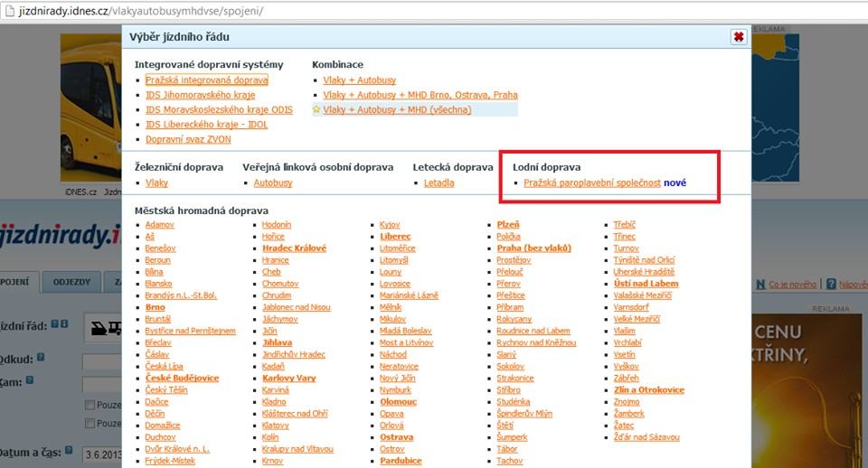
Task: Select IDS Jihomoravského kraje
Action: [201, 95]
